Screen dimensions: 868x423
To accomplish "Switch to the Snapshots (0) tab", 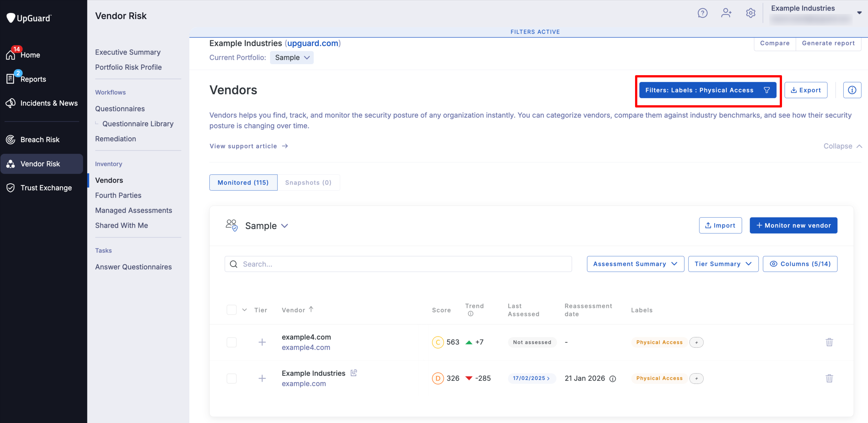I will pyautogui.click(x=308, y=182).
